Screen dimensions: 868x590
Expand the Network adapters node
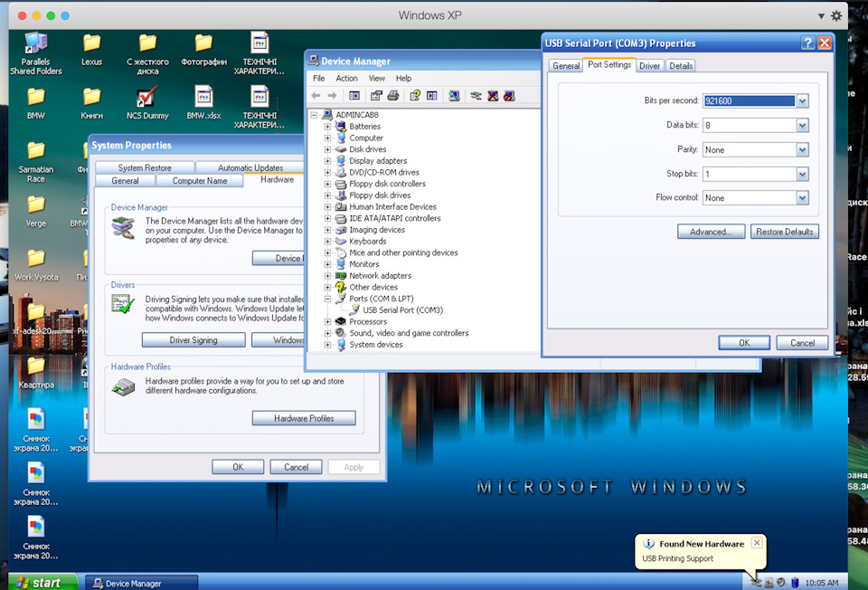[x=327, y=275]
